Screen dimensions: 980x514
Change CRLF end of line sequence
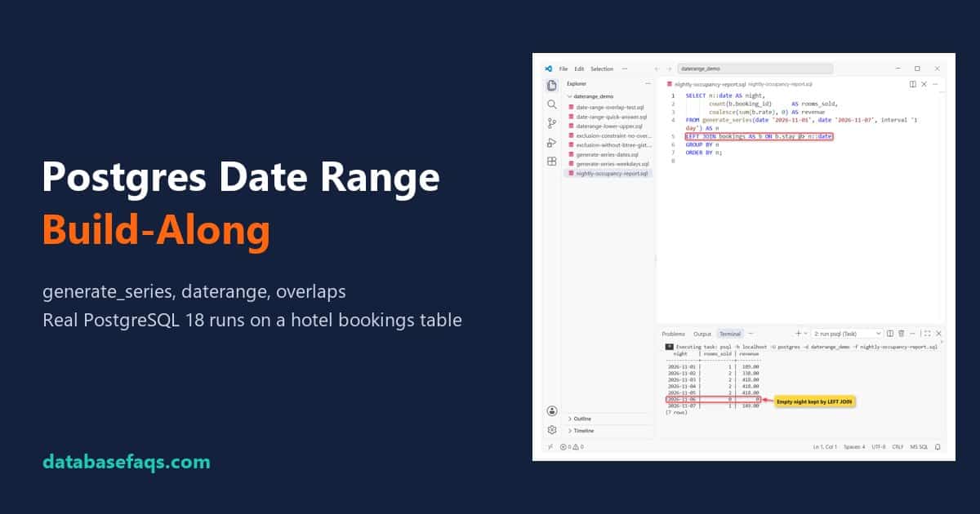pos(898,446)
